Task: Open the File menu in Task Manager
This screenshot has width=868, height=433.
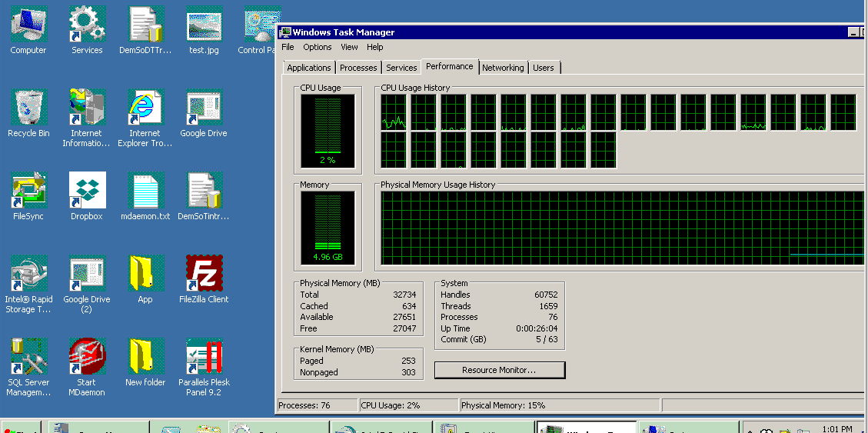Action: (288, 47)
